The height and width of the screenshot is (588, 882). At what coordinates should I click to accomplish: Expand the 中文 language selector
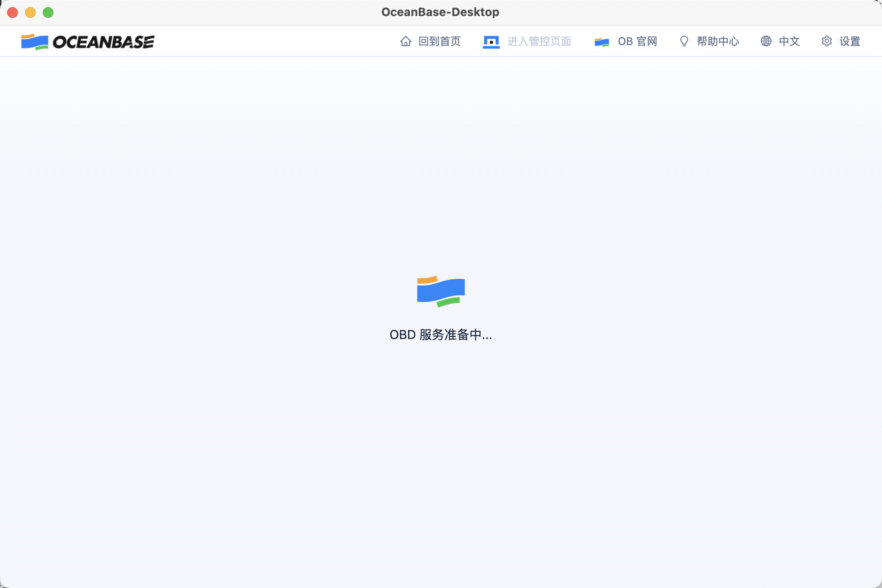[789, 41]
